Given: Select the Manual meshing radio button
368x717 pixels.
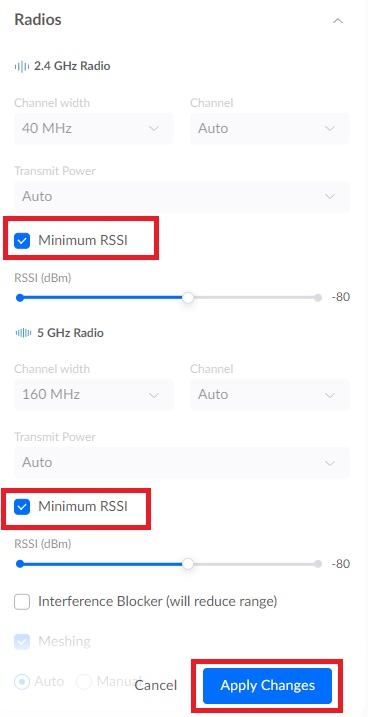Looking at the screenshot, I should pos(84,682).
